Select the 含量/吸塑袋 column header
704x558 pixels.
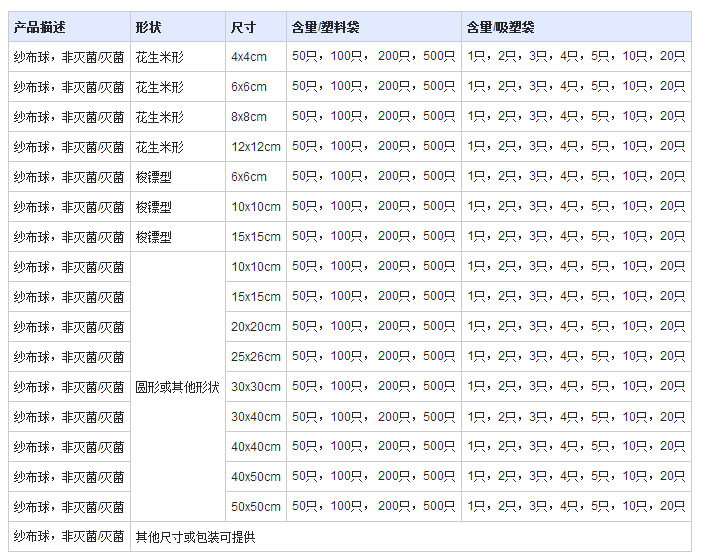coord(501,27)
